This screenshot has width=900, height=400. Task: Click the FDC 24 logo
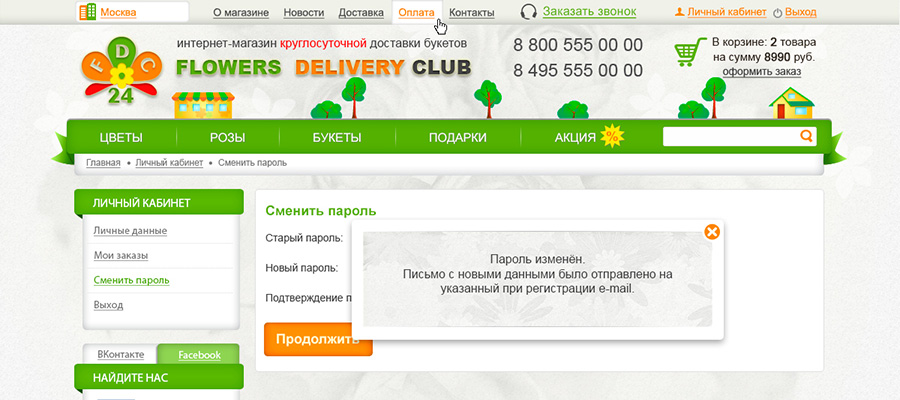pos(122,71)
